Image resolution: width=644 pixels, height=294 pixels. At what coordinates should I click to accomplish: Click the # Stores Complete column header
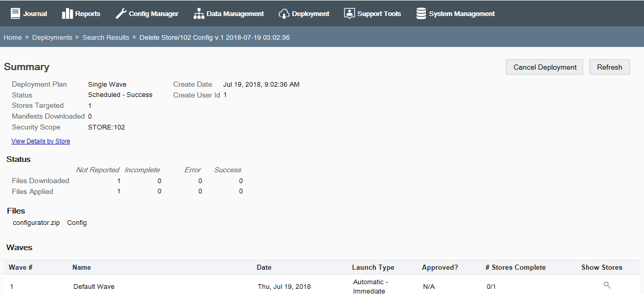click(515, 267)
